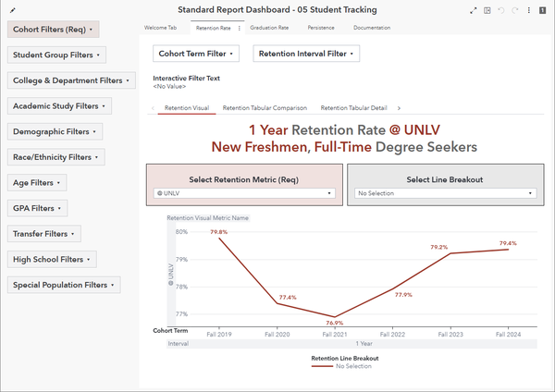Click the No Selection legend entry
The height and width of the screenshot is (392, 555).
click(x=342, y=366)
